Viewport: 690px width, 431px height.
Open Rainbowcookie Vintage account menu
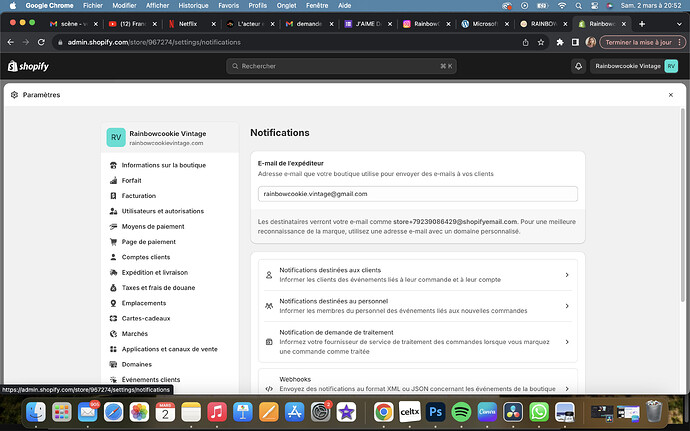[x=636, y=66]
